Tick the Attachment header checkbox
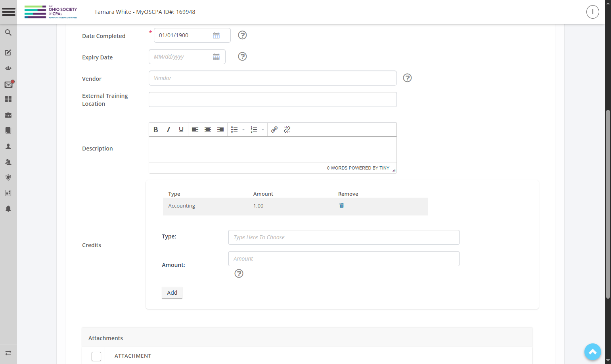The height and width of the screenshot is (364, 611). point(96,356)
